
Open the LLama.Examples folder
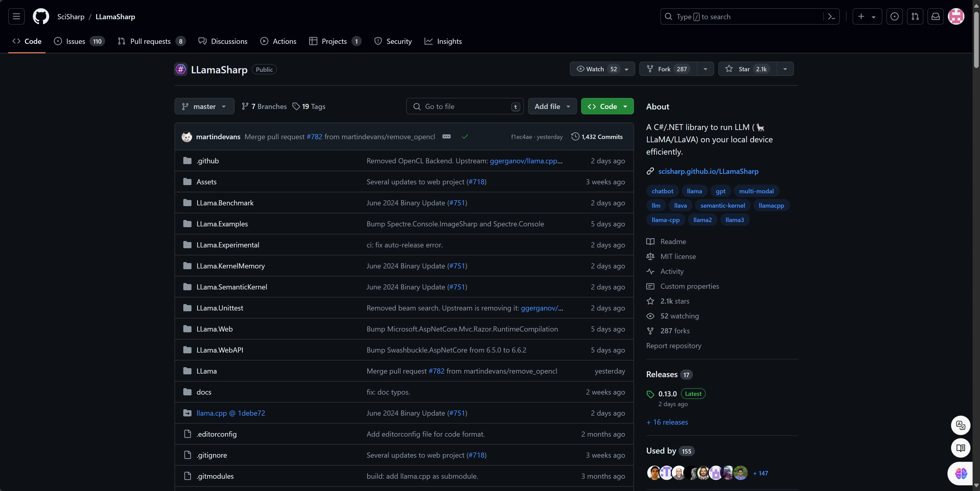(222, 224)
